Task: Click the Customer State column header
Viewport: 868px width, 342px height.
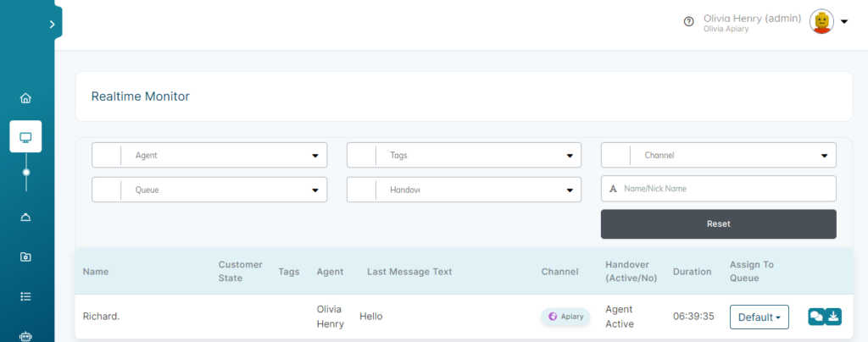Action: click(x=240, y=271)
